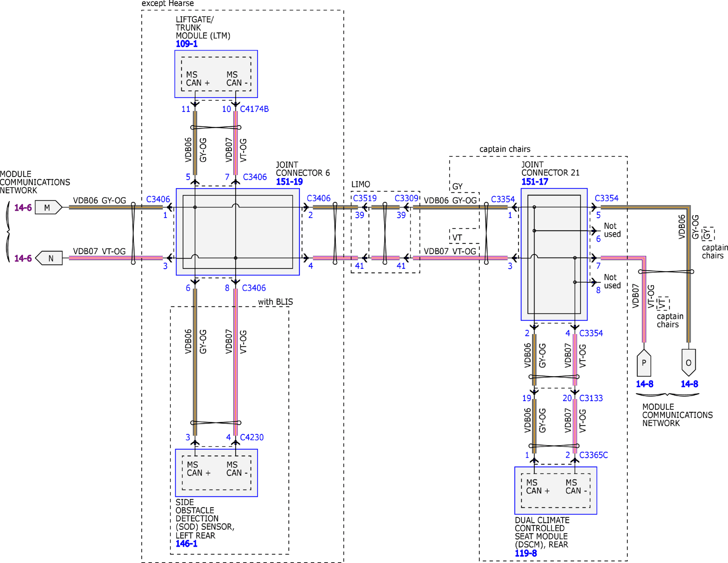Screen dimensions: 728x563
Task: Go to page 14-8 under connector O
Action: (x=689, y=384)
